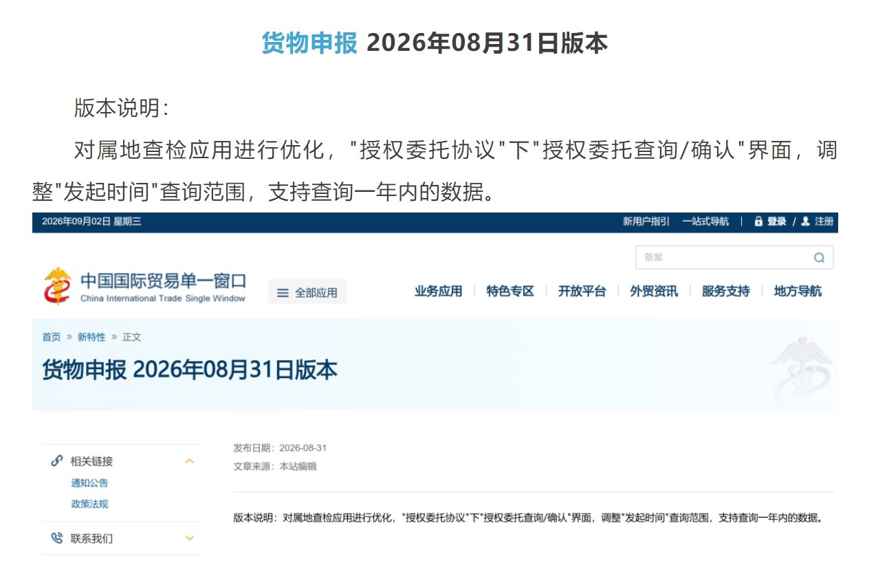The height and width of the screenshot is (588, 876).
Task: Click the search magnifier icon
Action: coord(819,258)
